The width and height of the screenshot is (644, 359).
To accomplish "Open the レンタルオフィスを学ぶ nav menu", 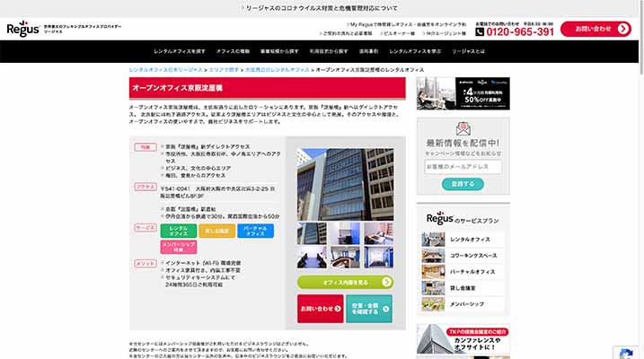I will (x=415, y=51).
